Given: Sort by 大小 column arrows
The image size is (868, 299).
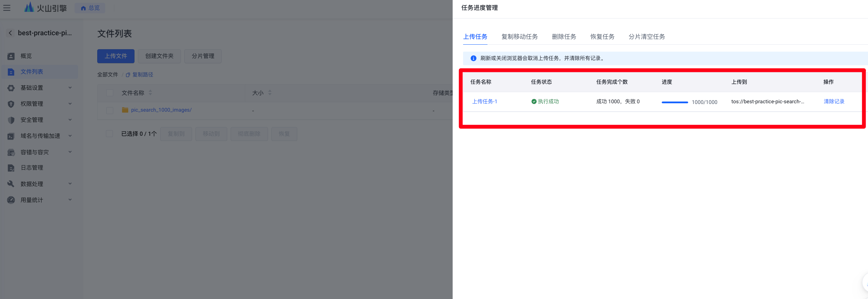Looking at the screenshot, I should coord(270,93).
